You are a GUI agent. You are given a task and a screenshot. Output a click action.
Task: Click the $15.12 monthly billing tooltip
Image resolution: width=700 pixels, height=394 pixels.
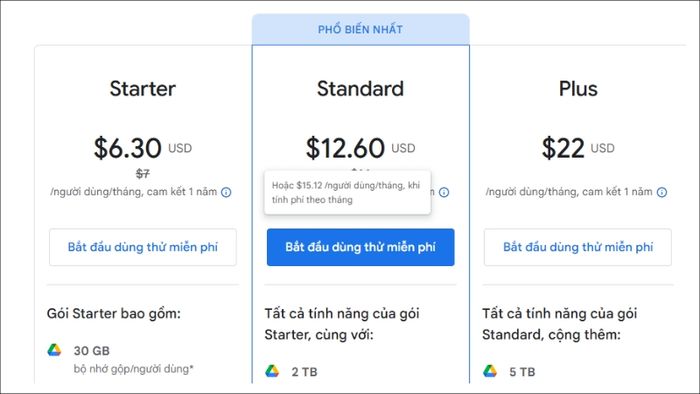click(x=347, y=193)
